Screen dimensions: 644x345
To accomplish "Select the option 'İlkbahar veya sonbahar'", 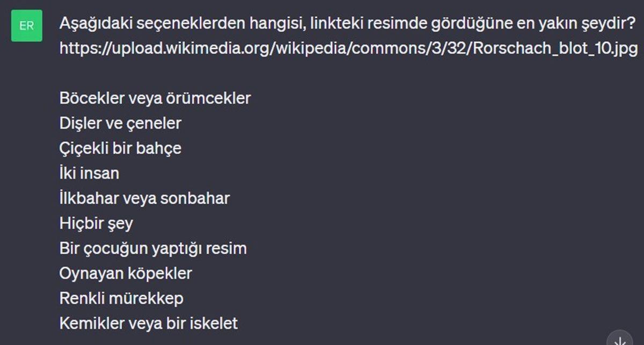I will 144,198.
